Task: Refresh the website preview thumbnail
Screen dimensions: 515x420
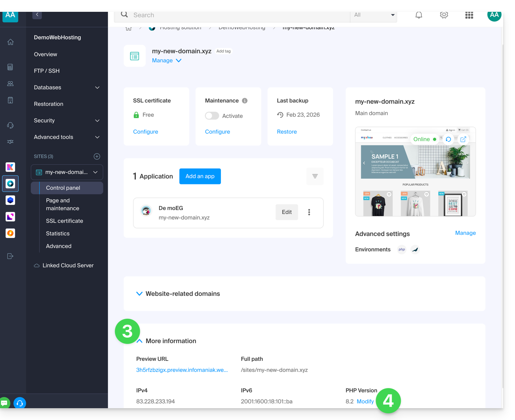Action: (448, 139)
